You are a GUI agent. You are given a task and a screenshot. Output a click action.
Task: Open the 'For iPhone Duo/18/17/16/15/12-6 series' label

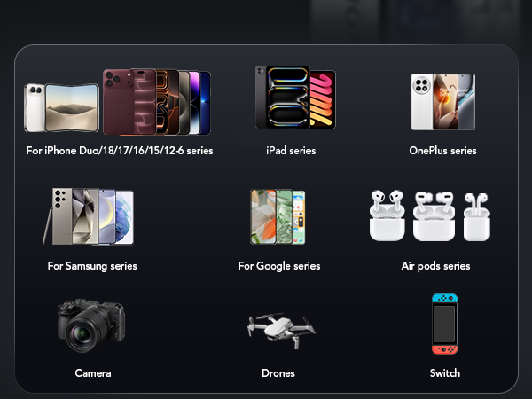(x=120, y=151)
